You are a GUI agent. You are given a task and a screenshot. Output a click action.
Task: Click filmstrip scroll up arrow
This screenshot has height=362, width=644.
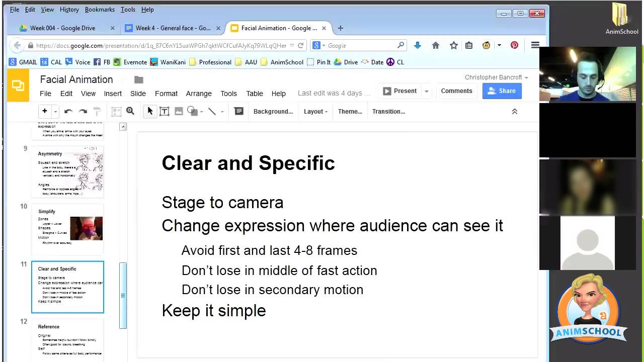pyautogui.click(x=123, y=127)
